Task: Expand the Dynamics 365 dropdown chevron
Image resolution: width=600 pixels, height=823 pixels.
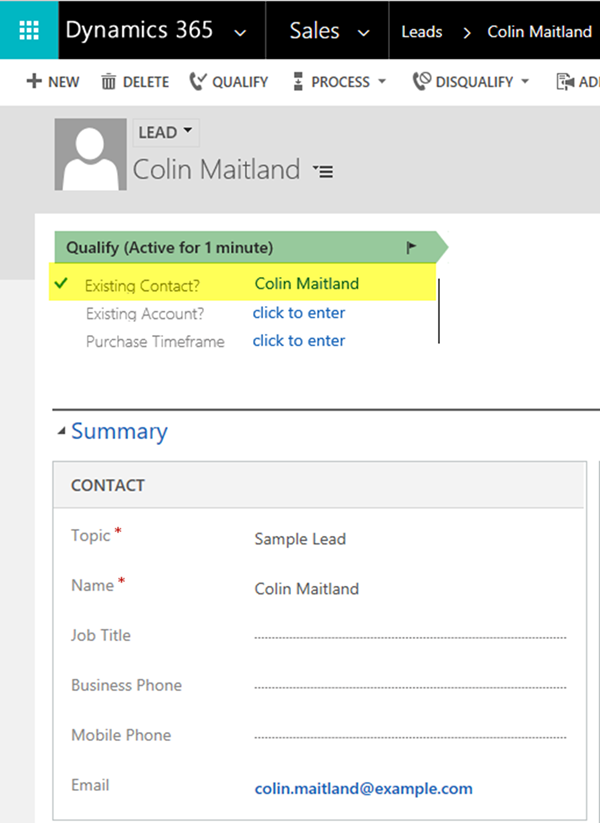Action: click(239, 32)
